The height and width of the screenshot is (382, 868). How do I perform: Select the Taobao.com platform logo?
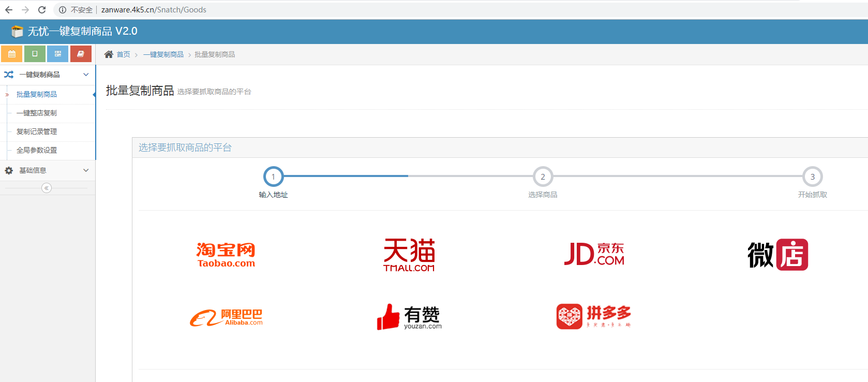coord(226,255)
